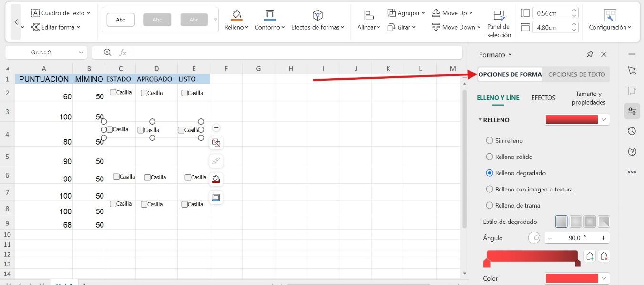The height and width of the screenshot is (285, 644).
Task: Click the angle dial control
Action: coord(534,238)
